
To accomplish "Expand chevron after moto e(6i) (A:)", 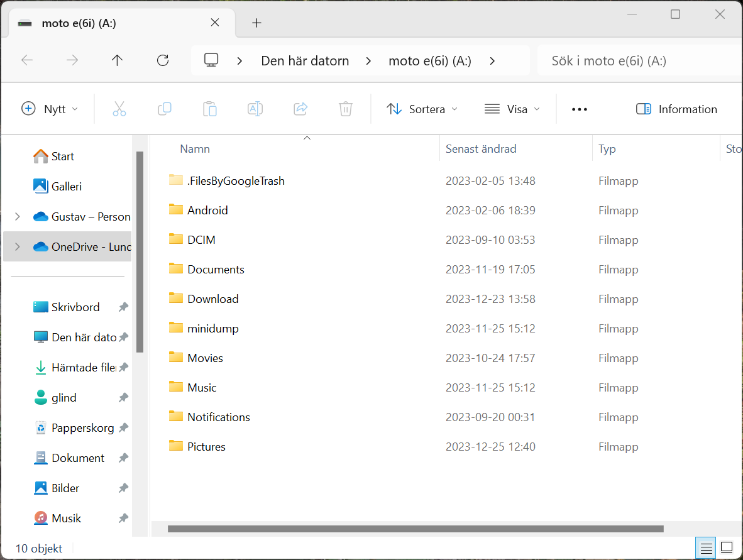I will [492, 60].
